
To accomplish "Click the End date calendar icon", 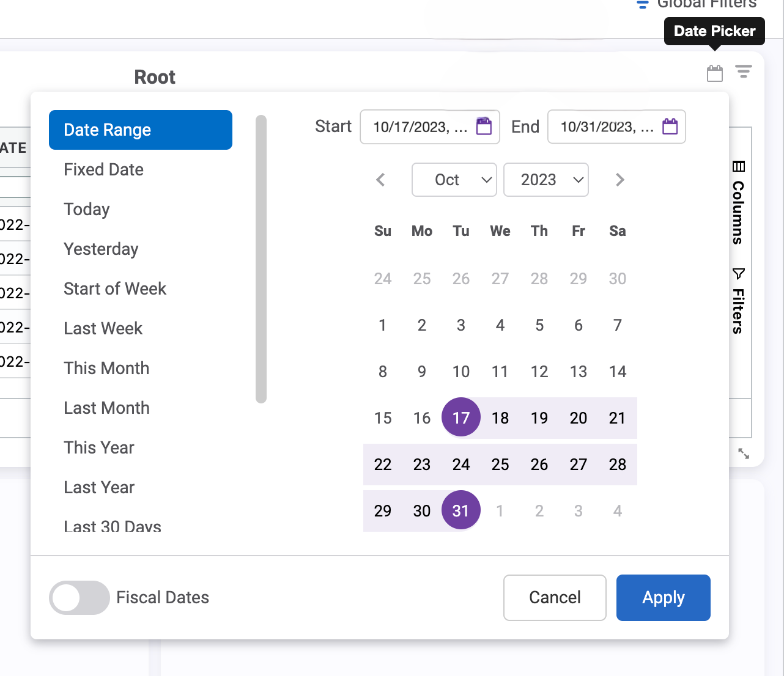I will 670,127.
